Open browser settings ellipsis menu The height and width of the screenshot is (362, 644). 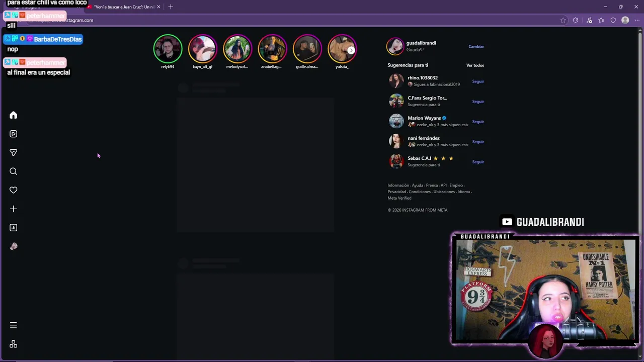tap(637, 20)
